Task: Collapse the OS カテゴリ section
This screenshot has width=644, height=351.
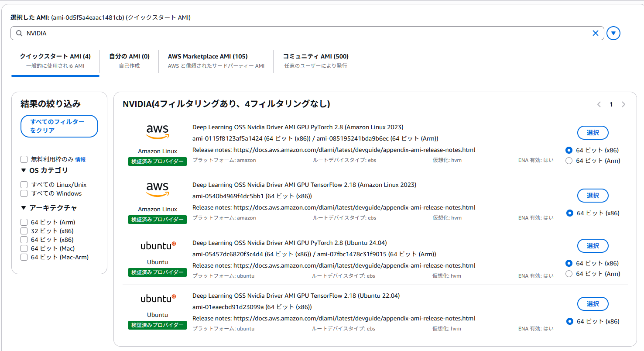Action: [x=23, y=170]
